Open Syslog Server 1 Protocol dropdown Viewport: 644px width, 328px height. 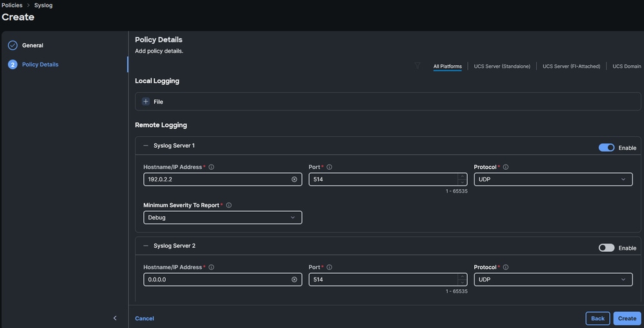point(553,179)
